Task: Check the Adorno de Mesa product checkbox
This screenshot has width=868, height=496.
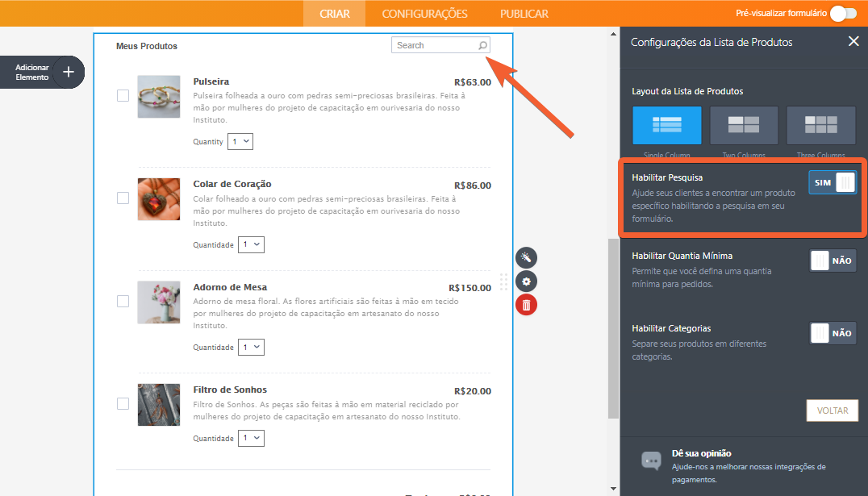Action: 123,301
